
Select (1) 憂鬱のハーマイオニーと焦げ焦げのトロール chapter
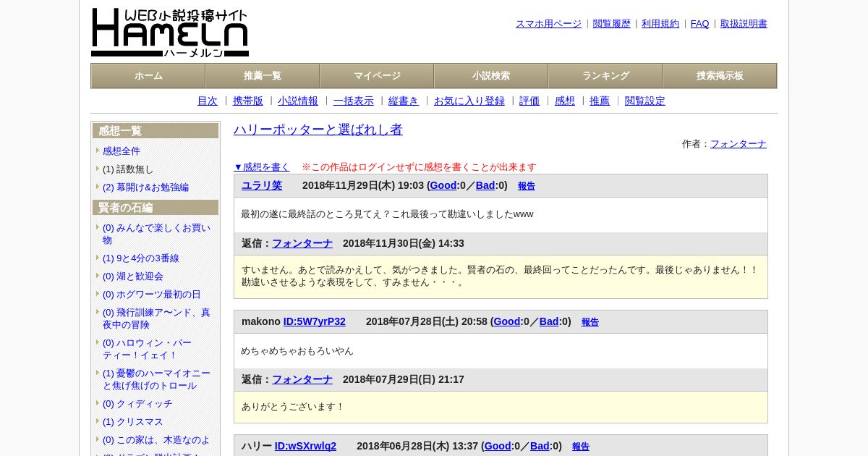pyautogui.click(x=156, y=379)
